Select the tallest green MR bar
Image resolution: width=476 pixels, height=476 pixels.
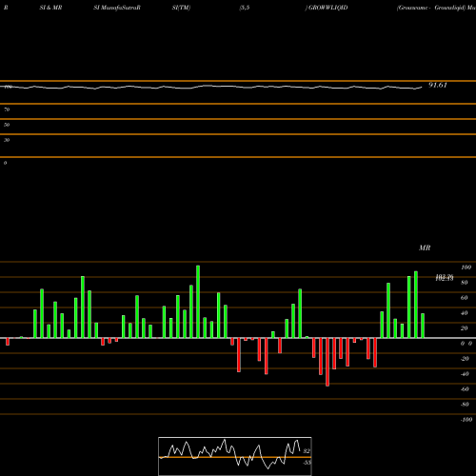pyautogui.click(x=198, y=302)
